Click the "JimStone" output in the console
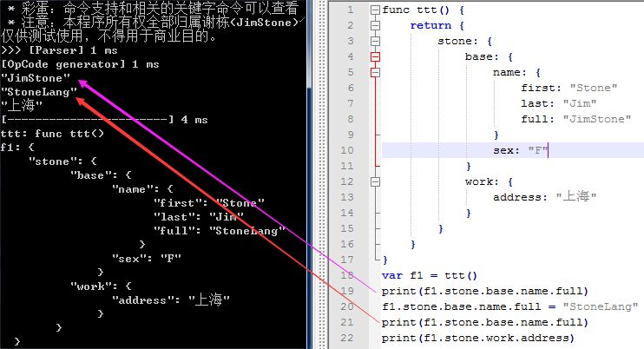The image size is (644, 349). (36, 78)
